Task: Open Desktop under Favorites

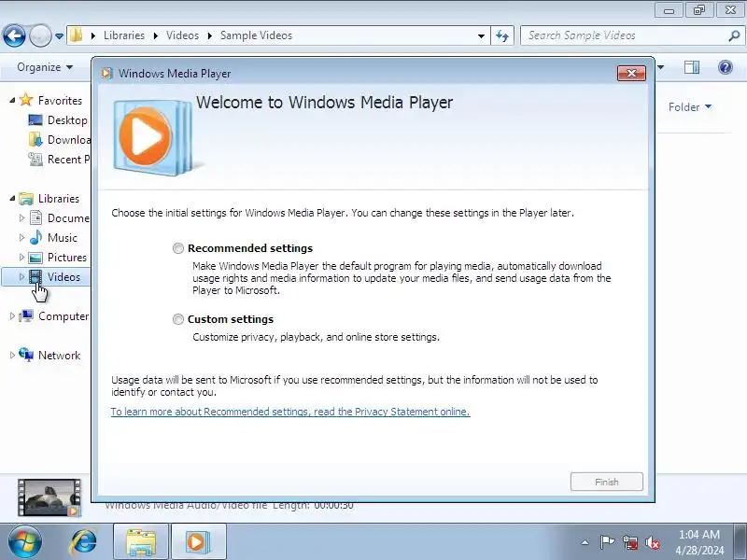Action: 67,120
